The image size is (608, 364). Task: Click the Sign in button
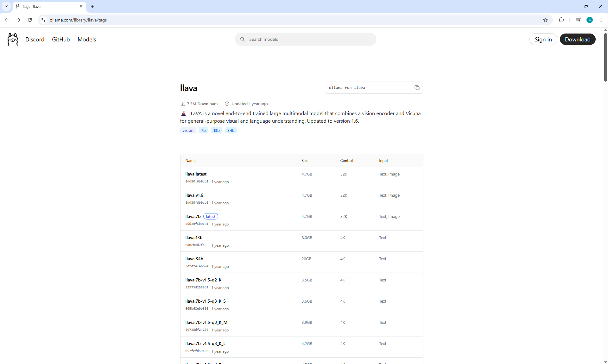pyautogui.click(x=543, y=40)
